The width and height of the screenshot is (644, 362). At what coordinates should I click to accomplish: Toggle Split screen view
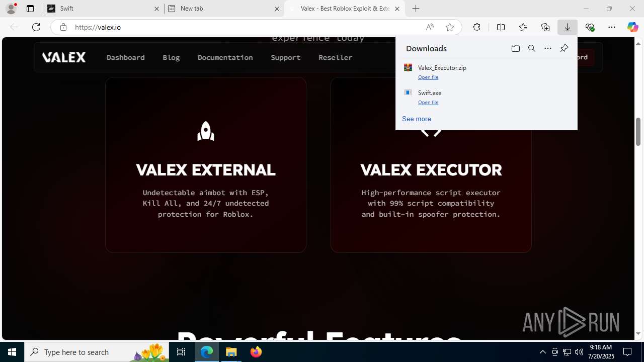(501, 27)
